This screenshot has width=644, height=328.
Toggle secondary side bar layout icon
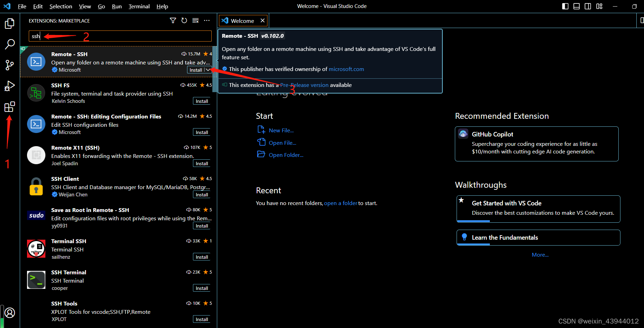tap(588, 6)
